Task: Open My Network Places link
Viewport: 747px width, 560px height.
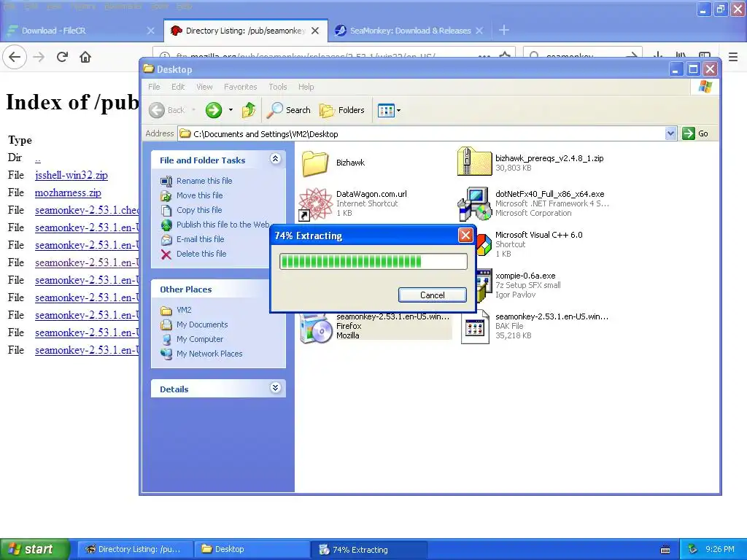Action: coord(209,354)
